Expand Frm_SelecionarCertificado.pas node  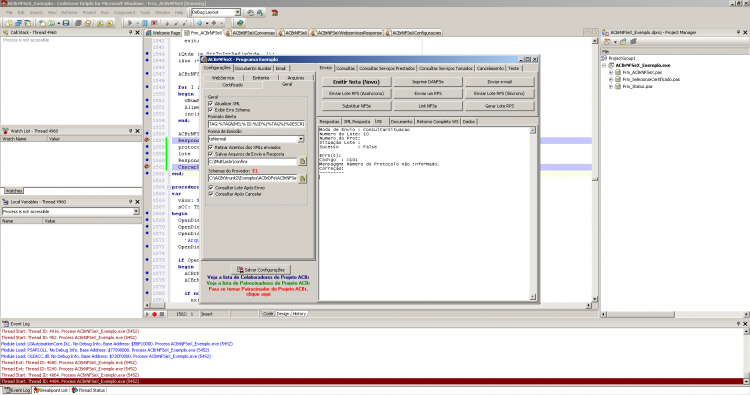coord(611,79)
